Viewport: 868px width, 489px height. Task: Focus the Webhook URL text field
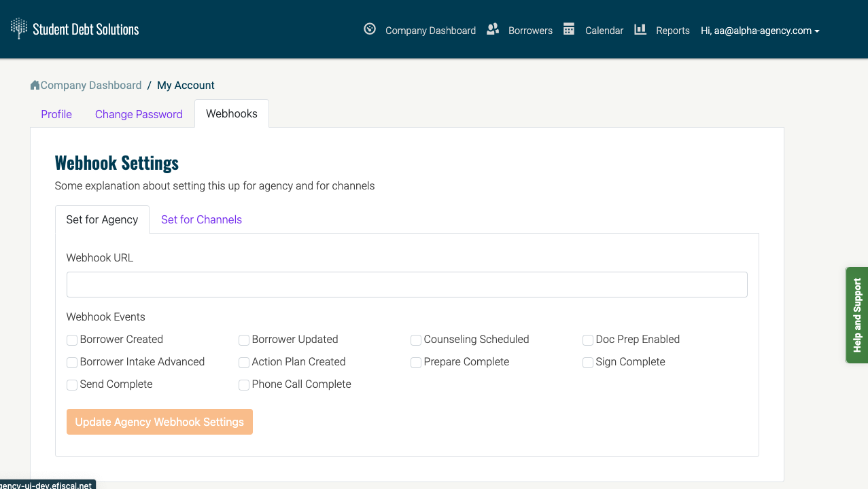pos(406,285)
